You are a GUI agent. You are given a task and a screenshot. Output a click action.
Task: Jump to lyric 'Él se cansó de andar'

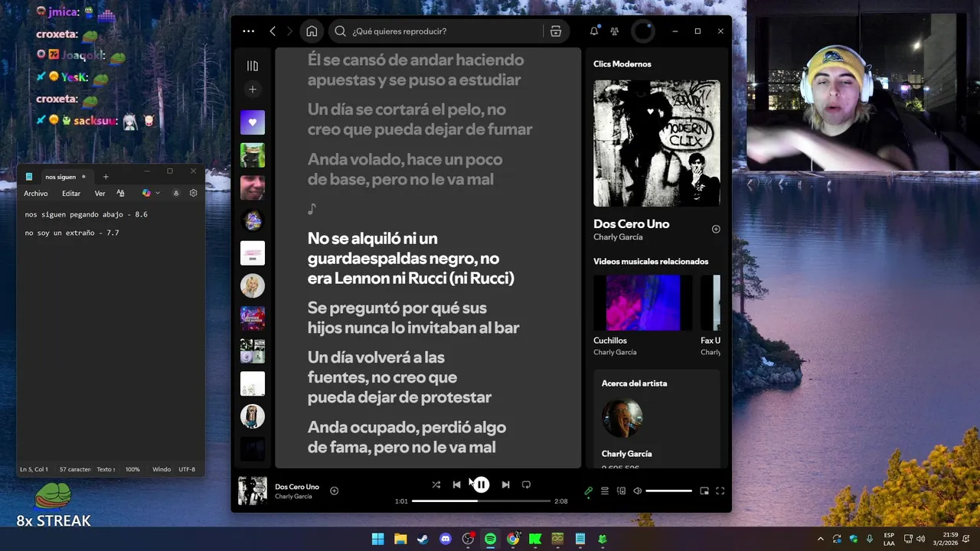(416, 70)
